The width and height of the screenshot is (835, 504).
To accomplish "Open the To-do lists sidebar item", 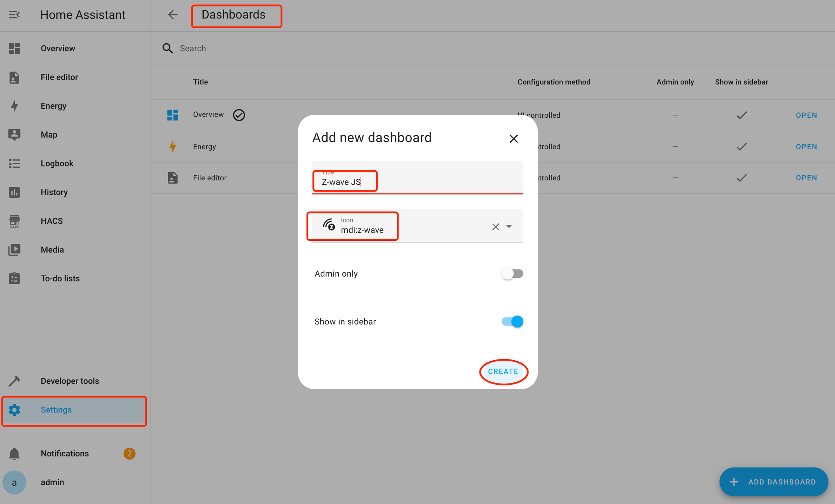I will [60, 278].
